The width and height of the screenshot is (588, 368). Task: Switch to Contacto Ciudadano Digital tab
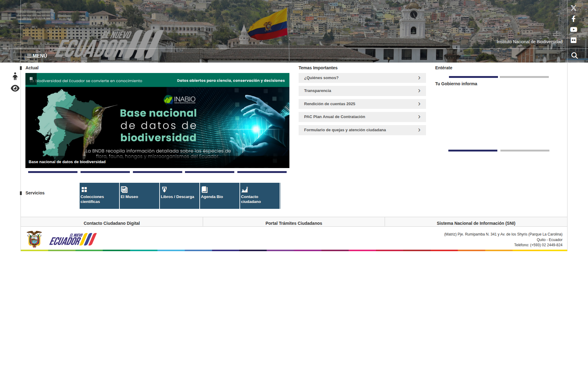pyautogui.click(x=111, y=223)
